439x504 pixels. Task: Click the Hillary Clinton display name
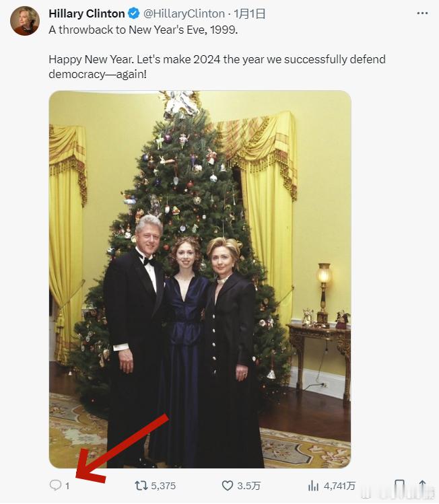tap(86, 13)
